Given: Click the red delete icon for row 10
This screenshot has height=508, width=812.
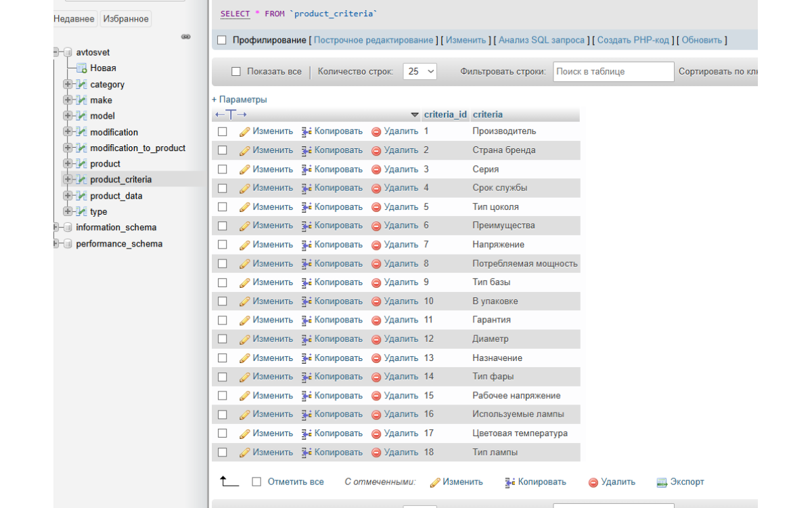Looking at the screenshot, I should (x=376, y=301).
